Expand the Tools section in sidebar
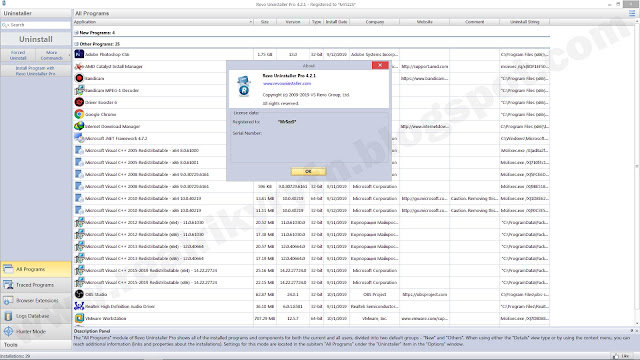640x360 pixels. [x=36, y=345]
